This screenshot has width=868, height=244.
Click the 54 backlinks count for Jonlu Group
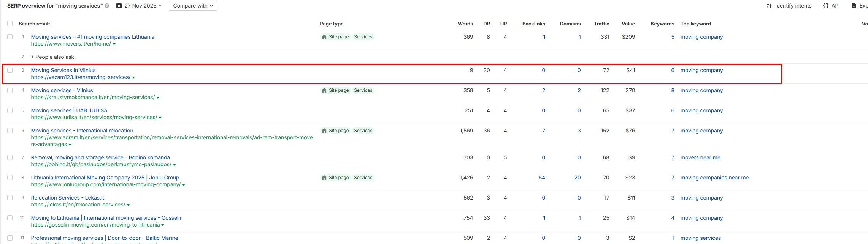pyautogui.click(x=542, y=178)
